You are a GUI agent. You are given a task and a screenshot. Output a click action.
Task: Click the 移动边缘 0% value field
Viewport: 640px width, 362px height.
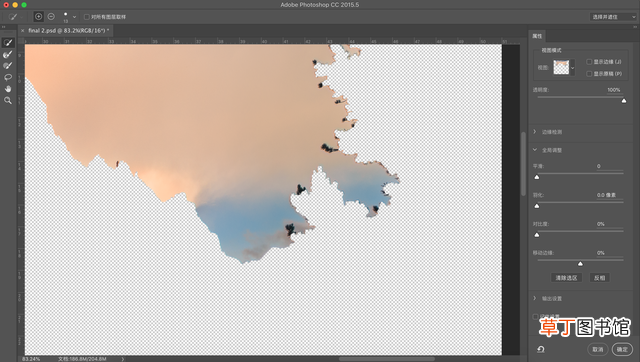(x=609, y=253)
